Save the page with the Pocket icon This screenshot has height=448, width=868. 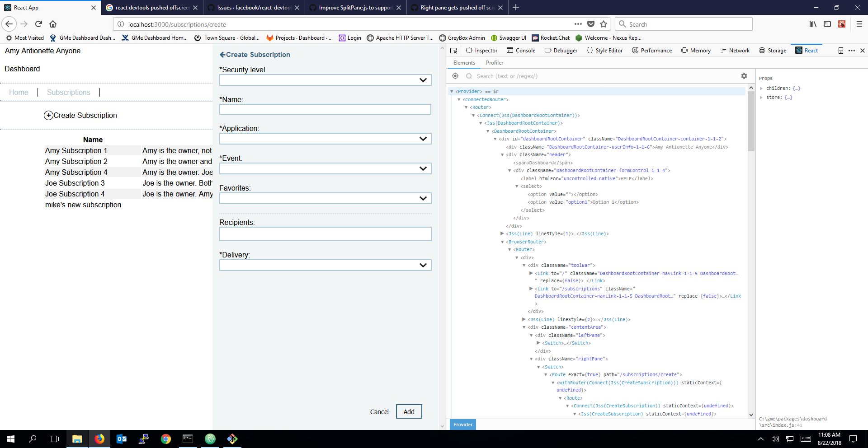(591, 24)
